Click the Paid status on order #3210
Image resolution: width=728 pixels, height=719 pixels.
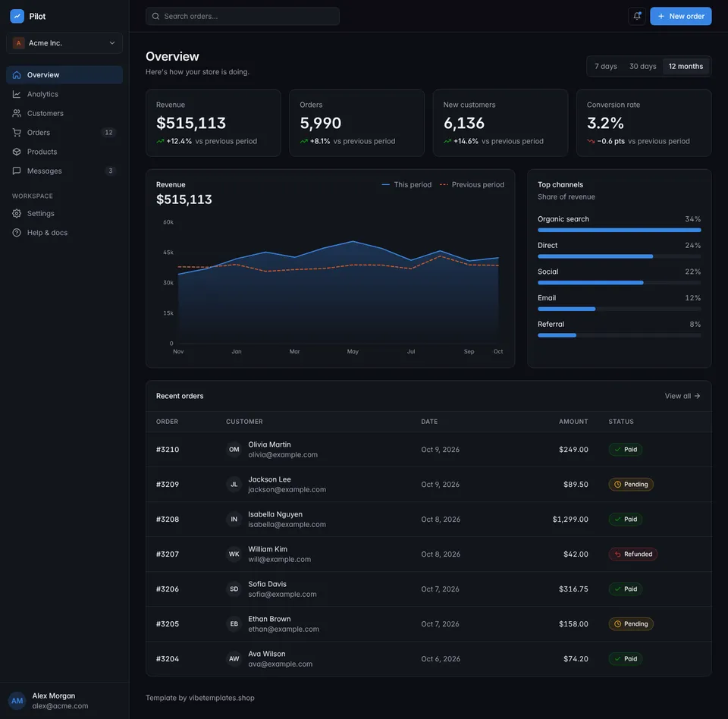[x=626, y=450]
